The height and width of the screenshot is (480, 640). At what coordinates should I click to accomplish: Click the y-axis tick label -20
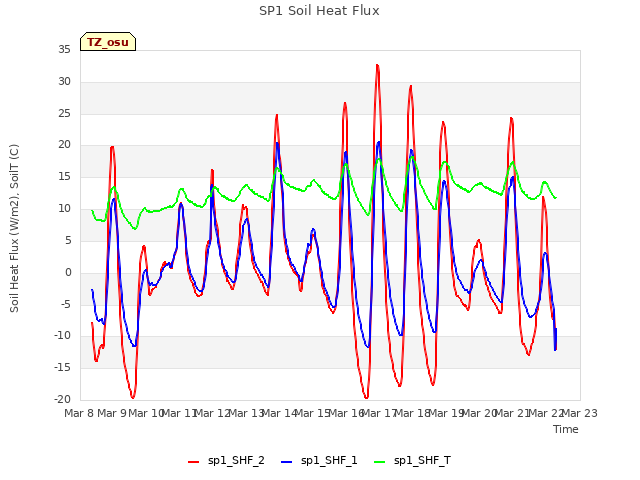[63, 400]
